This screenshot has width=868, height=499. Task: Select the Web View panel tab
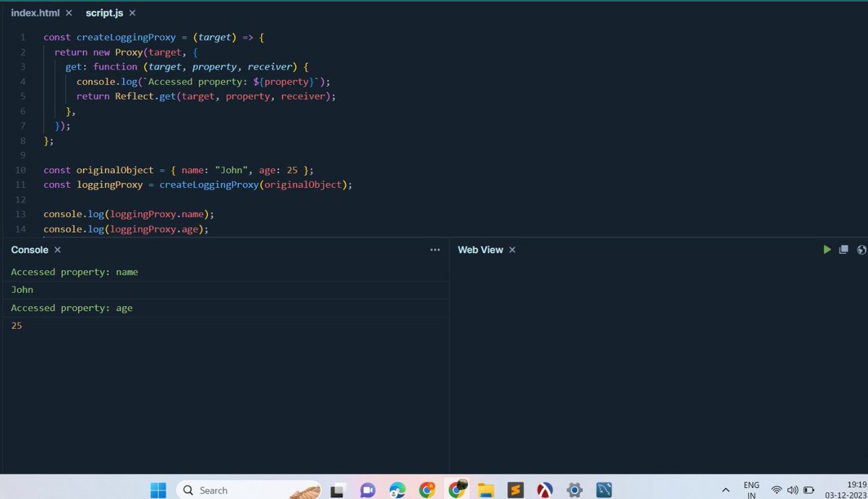pyautogui.click(x=480, y=249)
